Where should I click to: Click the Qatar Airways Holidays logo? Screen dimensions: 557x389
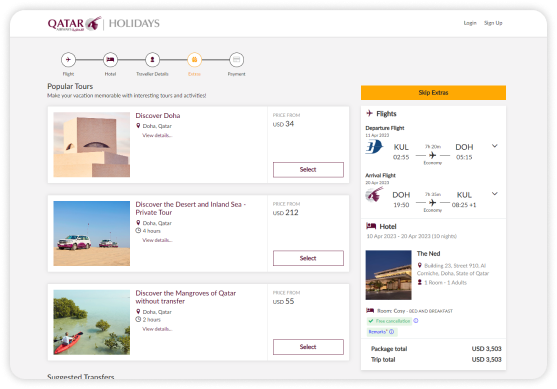103,24
